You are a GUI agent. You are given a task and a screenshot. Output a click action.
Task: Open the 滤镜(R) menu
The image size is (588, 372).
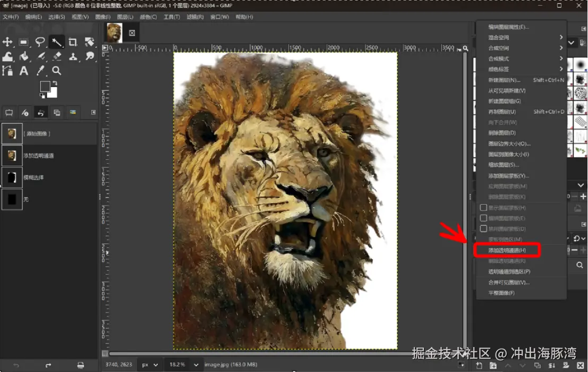195,17
